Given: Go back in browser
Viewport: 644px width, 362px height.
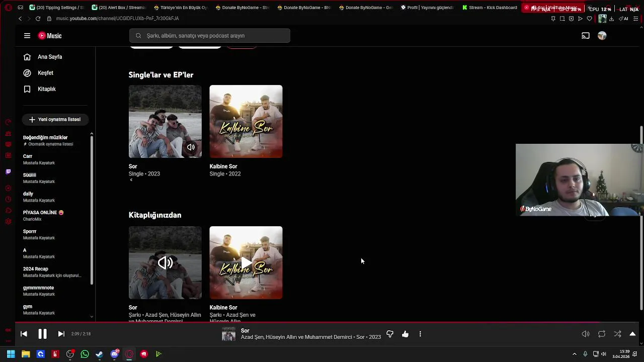Looking at the screenshot, I should [20, 19].
